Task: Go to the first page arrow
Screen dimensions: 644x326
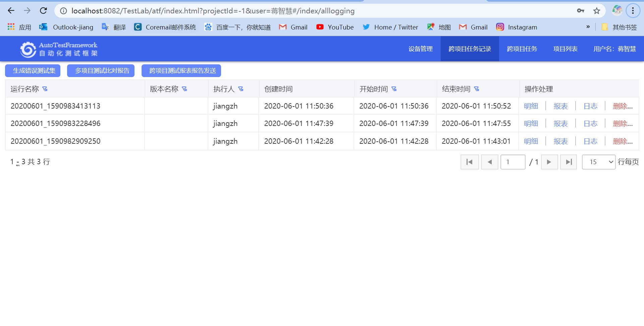Action: pos(469,162)
